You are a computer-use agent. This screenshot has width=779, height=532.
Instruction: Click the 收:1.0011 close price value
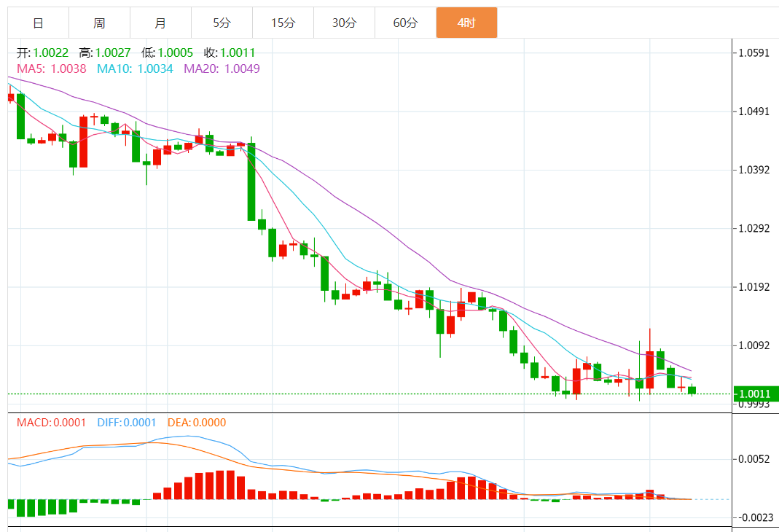[x=229, y=52]
